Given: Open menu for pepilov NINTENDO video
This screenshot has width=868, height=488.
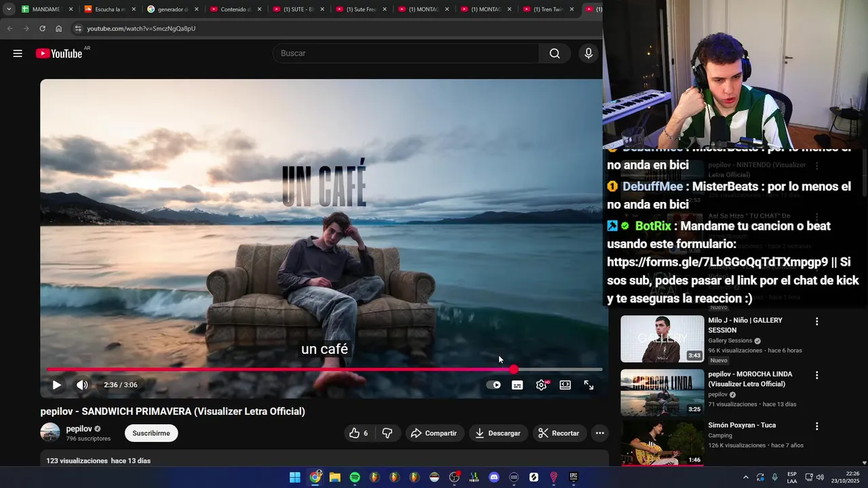Looking at the screenshot, I should pyautogui.click(x=816, y=165).
